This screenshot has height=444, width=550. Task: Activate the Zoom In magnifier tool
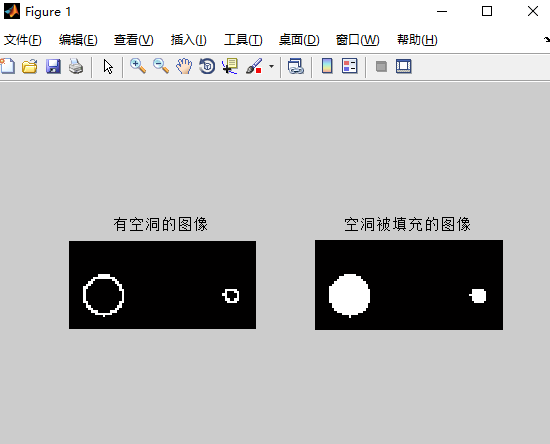(138, 66)
